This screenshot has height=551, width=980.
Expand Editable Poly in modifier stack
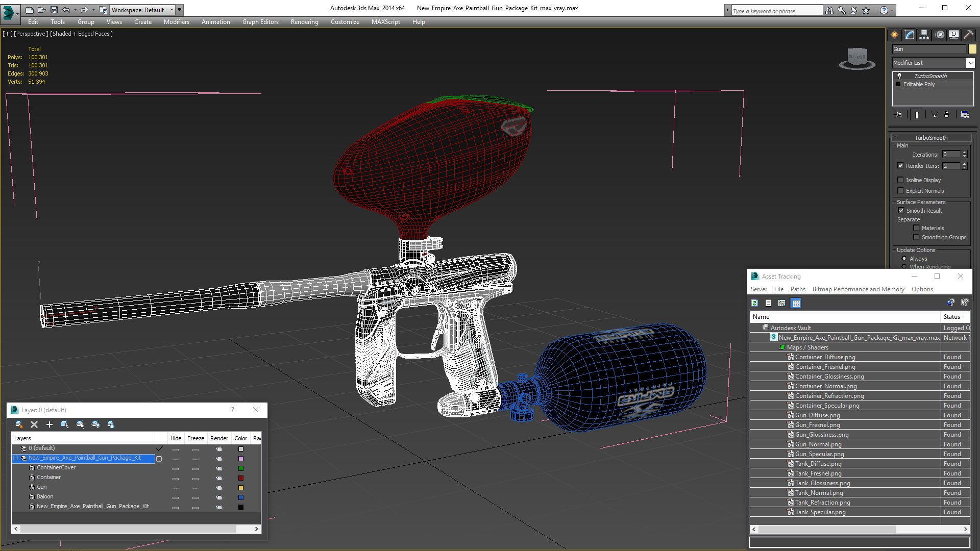pos(898,84)
